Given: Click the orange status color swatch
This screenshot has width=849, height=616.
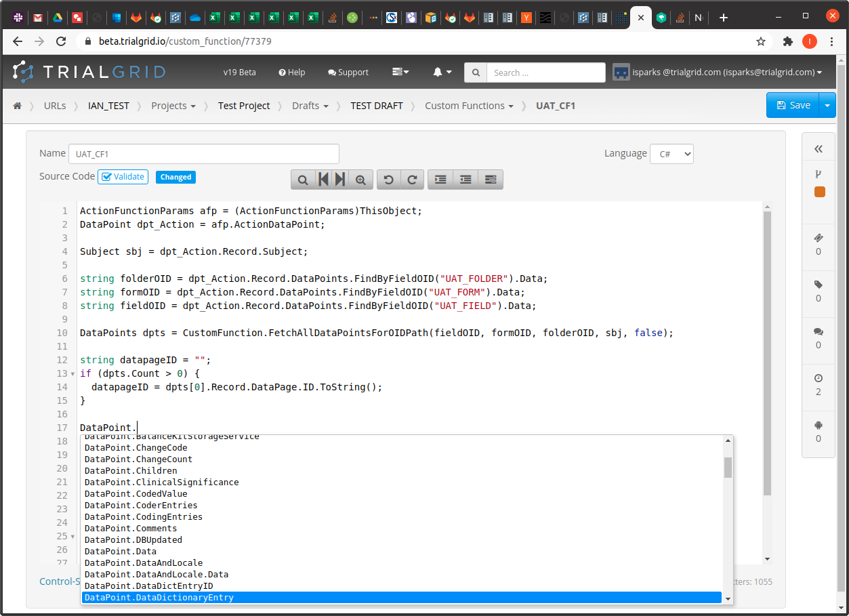Looking at the screenshot, I should (x=819, y=192).
